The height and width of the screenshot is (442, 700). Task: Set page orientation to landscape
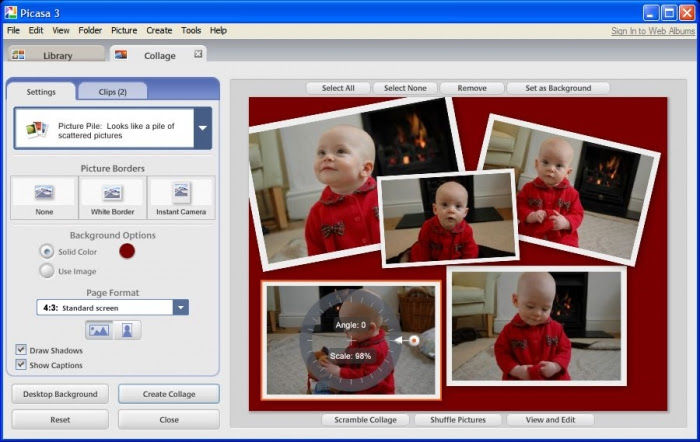pos(99,330)
